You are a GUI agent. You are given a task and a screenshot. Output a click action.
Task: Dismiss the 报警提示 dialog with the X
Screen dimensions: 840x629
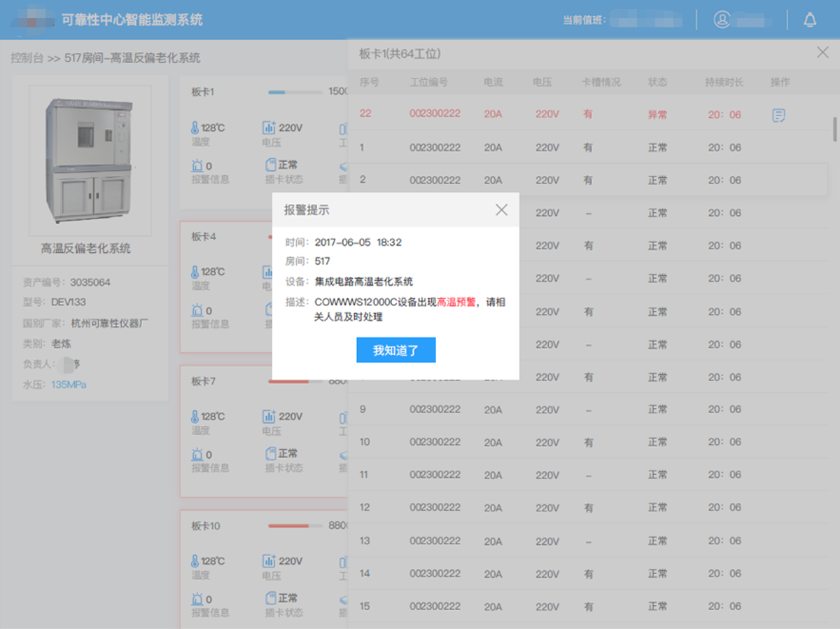pyautogui.click(x=501, y=209)
